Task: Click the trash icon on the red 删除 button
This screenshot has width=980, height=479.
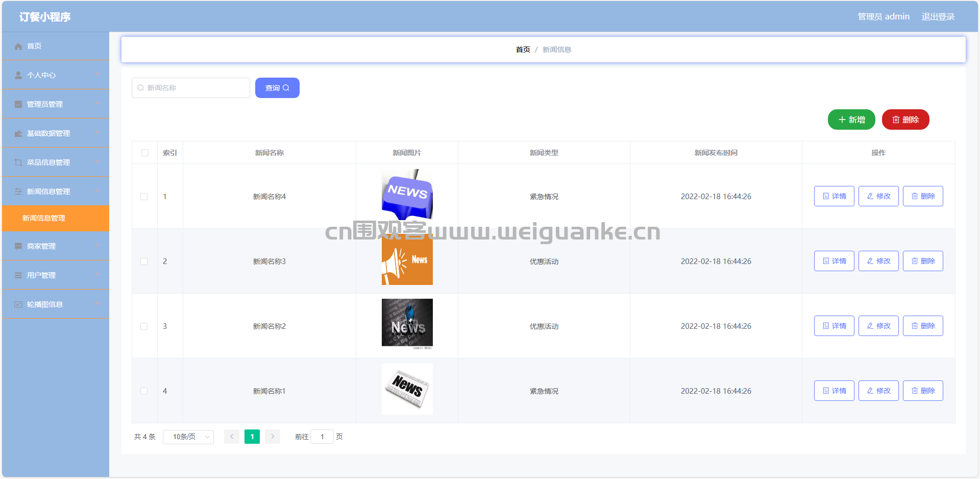Action: click(896, 119)
